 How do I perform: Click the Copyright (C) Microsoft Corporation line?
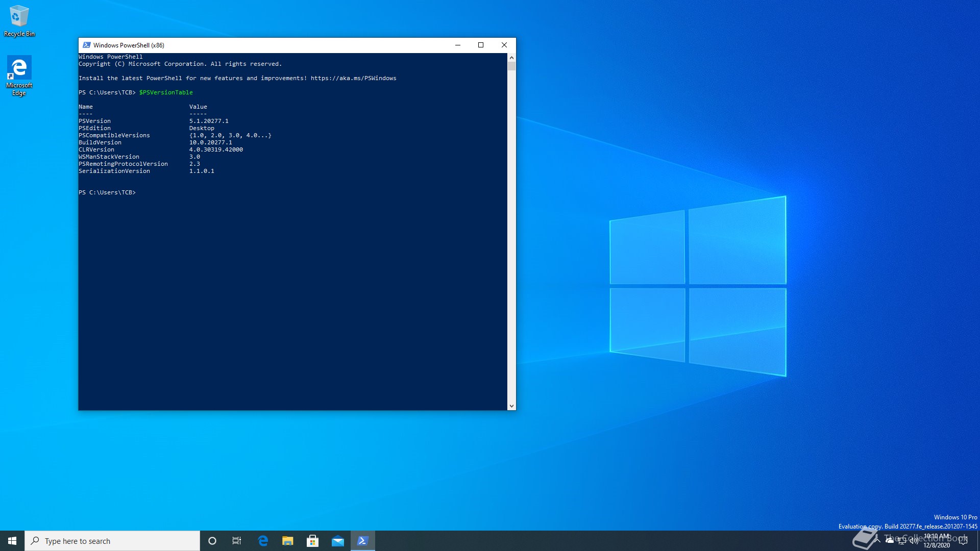click(180, 64)
